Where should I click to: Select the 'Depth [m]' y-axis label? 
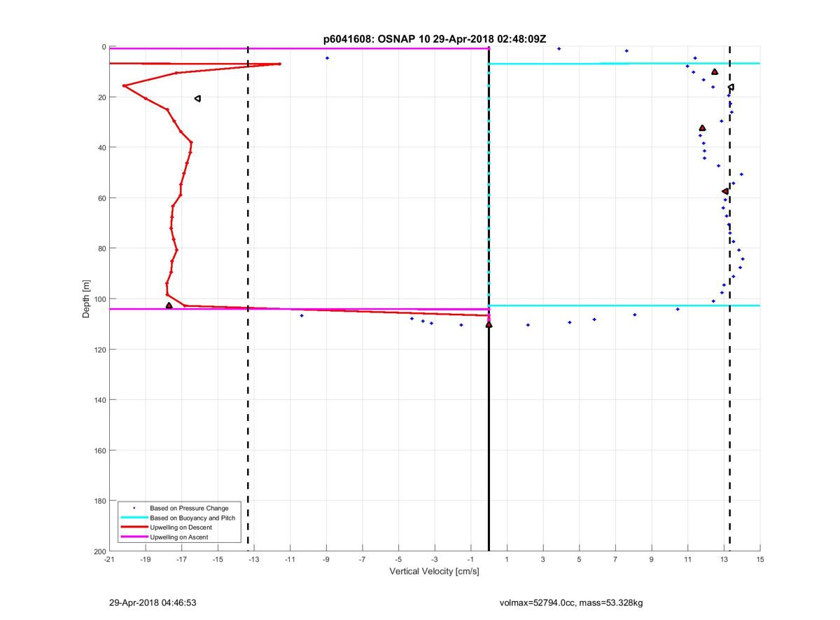coord(87,299)
